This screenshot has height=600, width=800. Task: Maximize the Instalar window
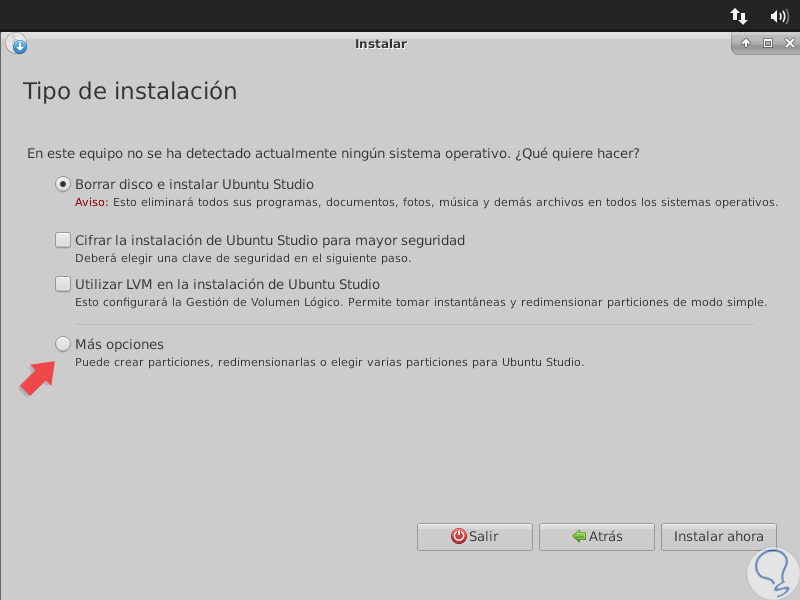tap(768, 43)
